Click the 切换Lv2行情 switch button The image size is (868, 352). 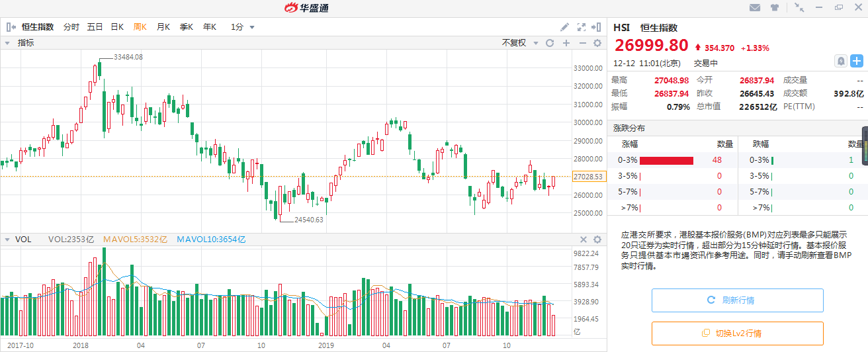pos(737,333)
